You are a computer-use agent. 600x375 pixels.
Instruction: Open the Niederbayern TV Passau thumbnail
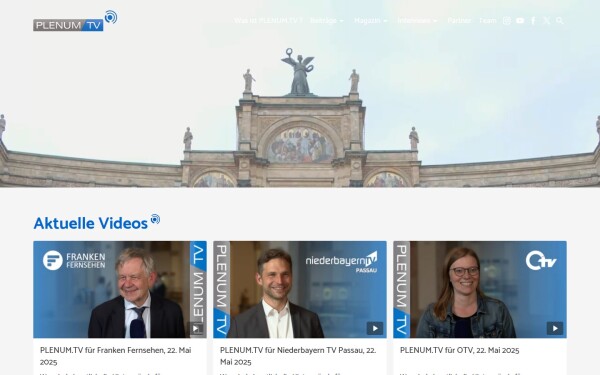pyautogui.click(x=300, y=289)
